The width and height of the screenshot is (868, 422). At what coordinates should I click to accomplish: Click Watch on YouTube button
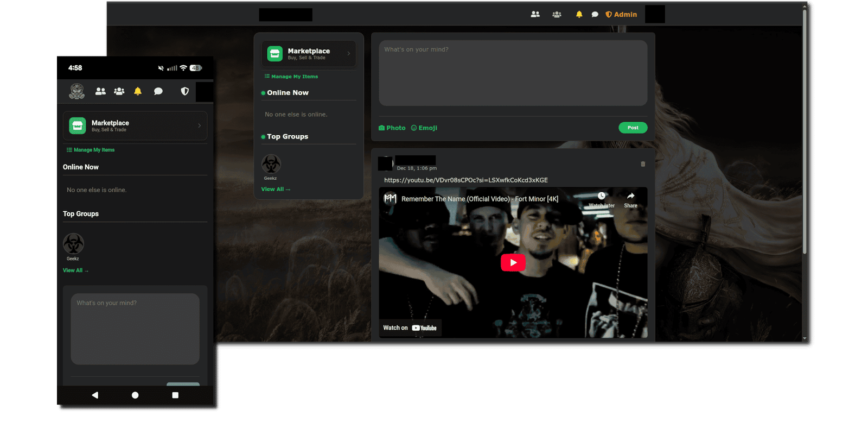410,327
